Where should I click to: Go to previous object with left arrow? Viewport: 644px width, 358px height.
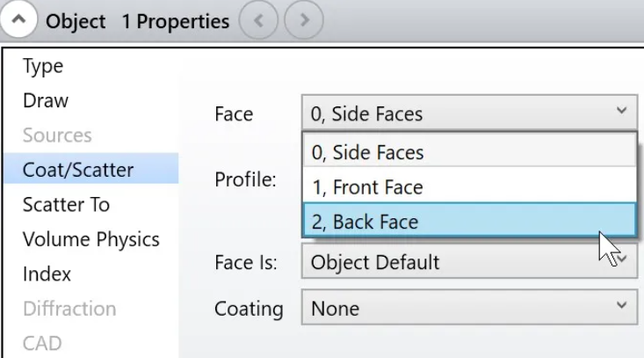point(258,19)
